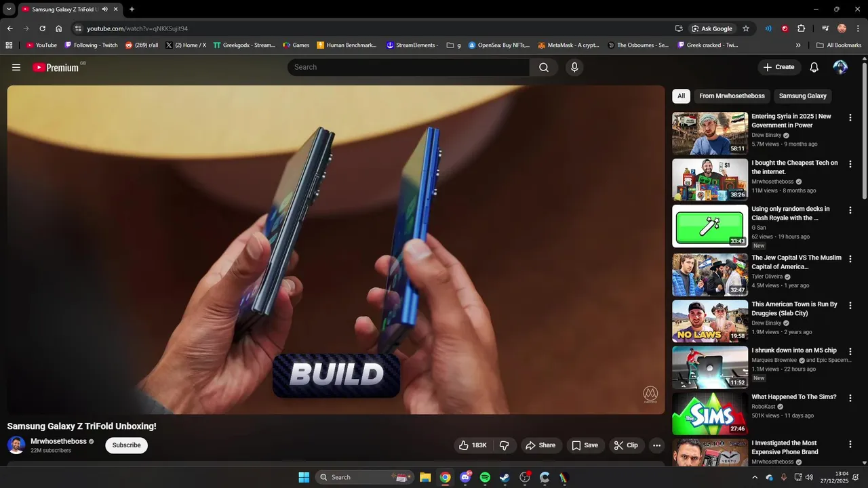Open the Apps grid in bookmarks bar
Image resolution: width=868 pixels, height=488 pixels.
tap(9, 45)
